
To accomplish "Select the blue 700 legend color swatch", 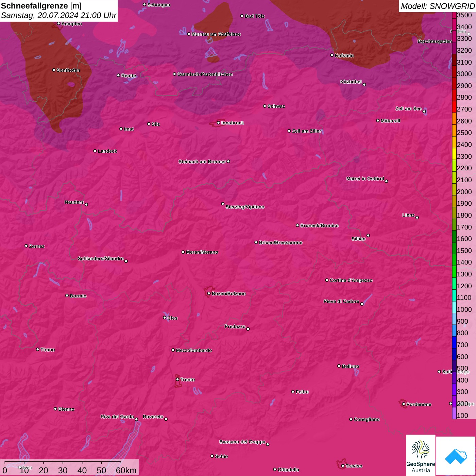I will pyautogui.click(x=454, y=342).
